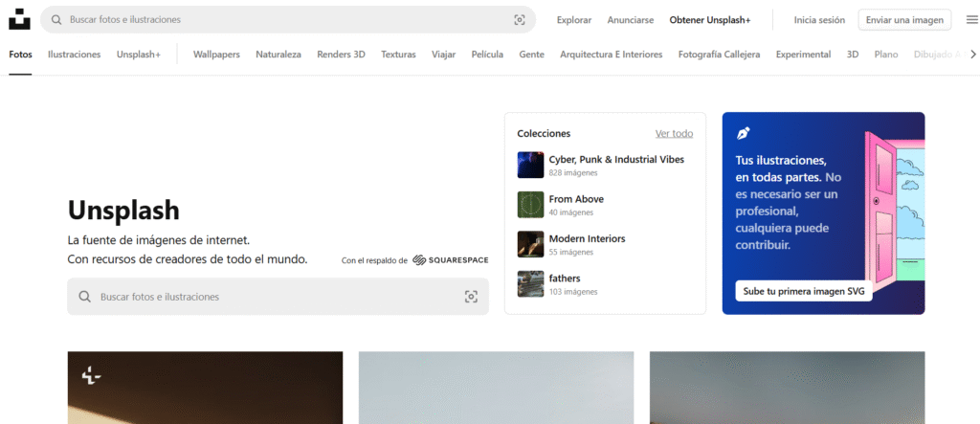This screenshot has width=980, height=424.
Task: Click the Squarespace logo
Action: coord(451,260)
